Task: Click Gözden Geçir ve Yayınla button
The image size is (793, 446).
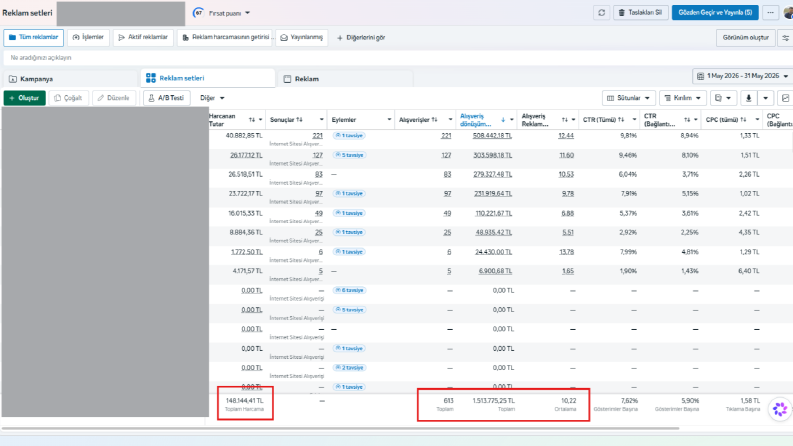Action: pyautogui.click(x=715, y=13)
